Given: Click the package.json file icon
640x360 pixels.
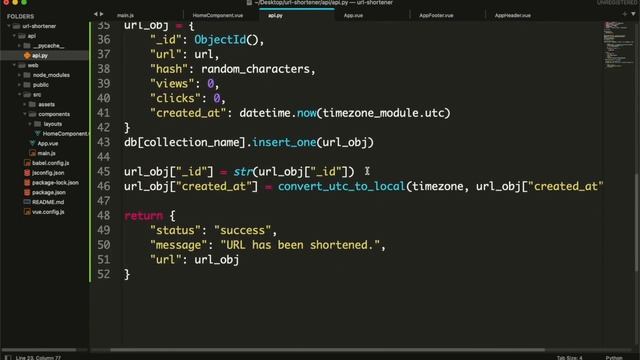Looking at the screenshot, I should tap(27, 192).
